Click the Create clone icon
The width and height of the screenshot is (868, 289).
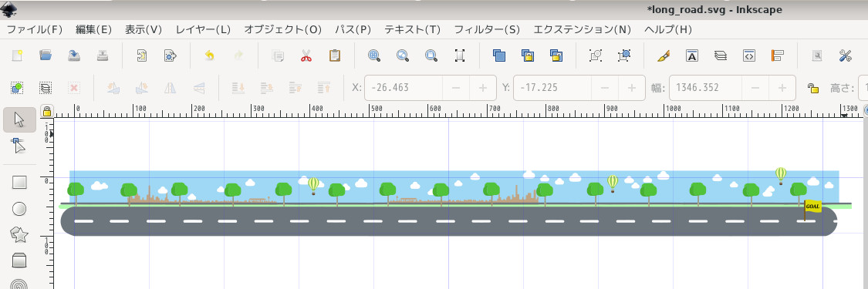point(528,55)
